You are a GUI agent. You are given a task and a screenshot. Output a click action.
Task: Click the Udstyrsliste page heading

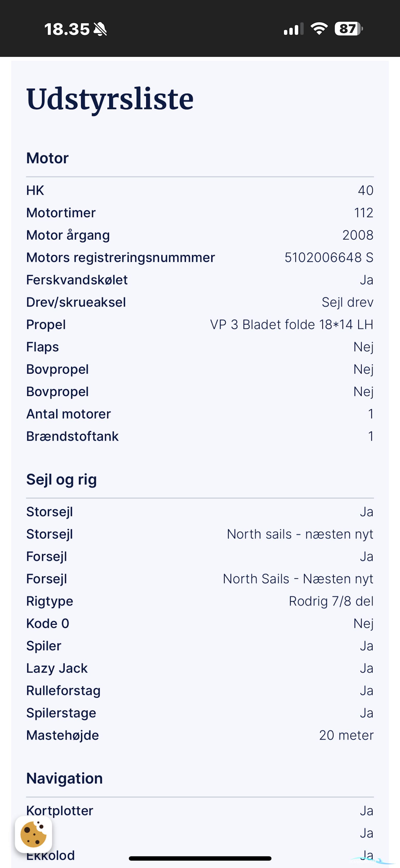[110, 99]
